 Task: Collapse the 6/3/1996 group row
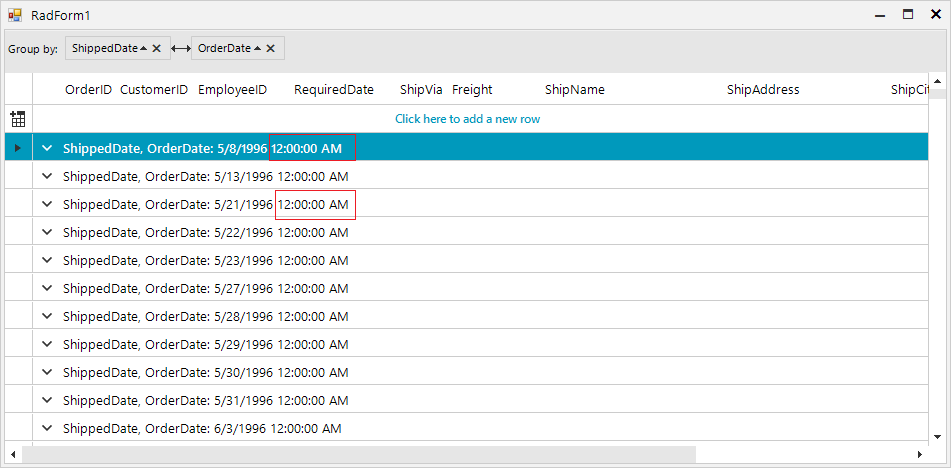click(x=47, y=428)
